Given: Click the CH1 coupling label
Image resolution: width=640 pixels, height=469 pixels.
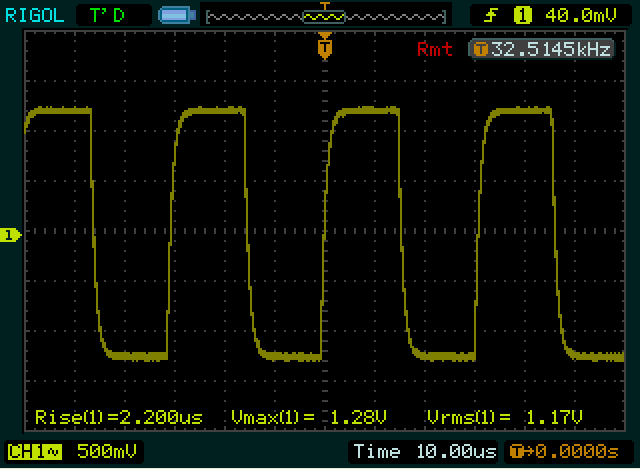Looking at the screenshot, I should pyautogui.click(x=35, y=452).
